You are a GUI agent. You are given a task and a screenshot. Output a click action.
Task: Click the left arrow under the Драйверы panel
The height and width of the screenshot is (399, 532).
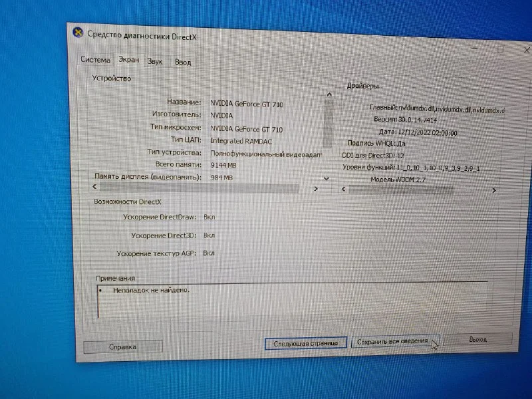point(343,190)
